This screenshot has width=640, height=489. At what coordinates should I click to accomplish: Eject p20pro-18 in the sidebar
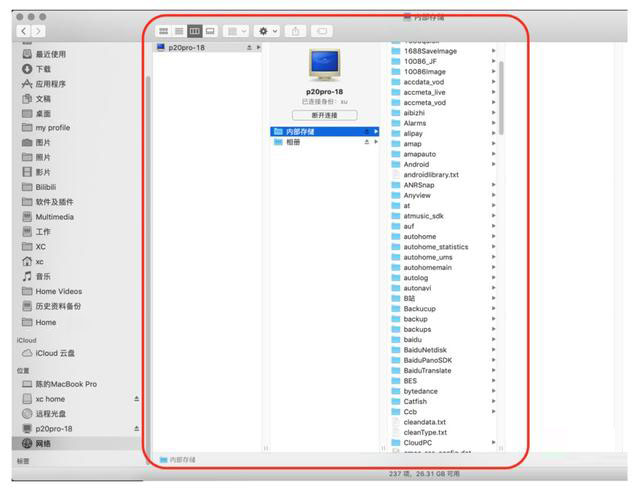137,429
